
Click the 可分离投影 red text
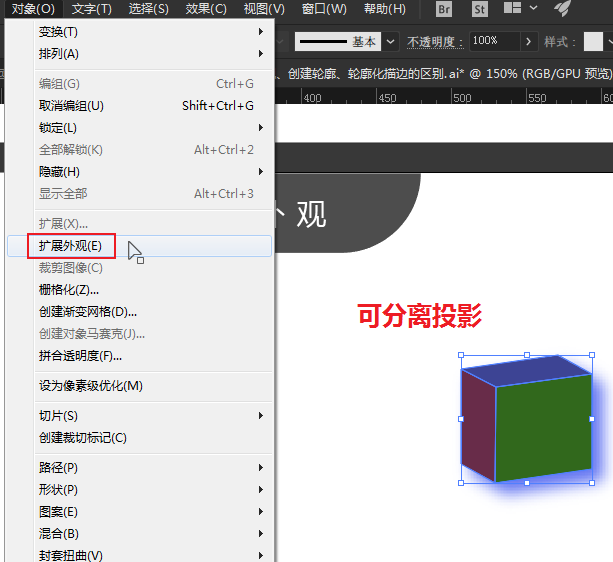419,316
